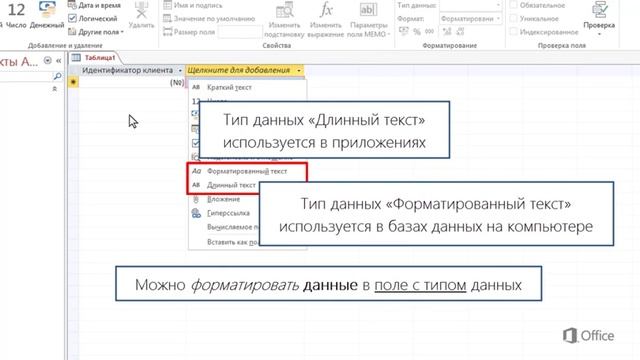Collapse navigation pane with double chevron

pos(58,61)
